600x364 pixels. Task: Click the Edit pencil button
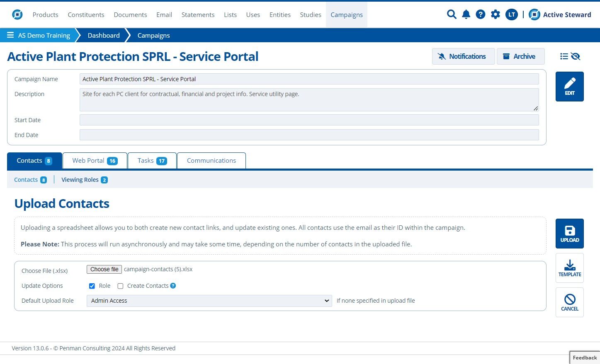[x=569, y=87]
